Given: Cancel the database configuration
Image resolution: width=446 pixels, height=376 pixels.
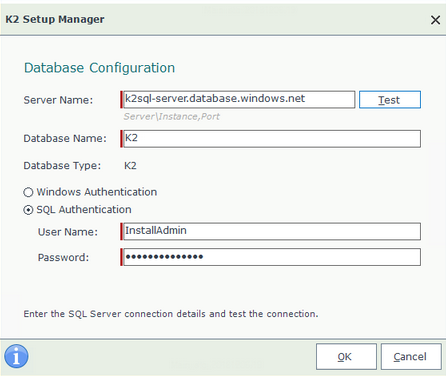Looking at the screenshot, I should [411, 357].
